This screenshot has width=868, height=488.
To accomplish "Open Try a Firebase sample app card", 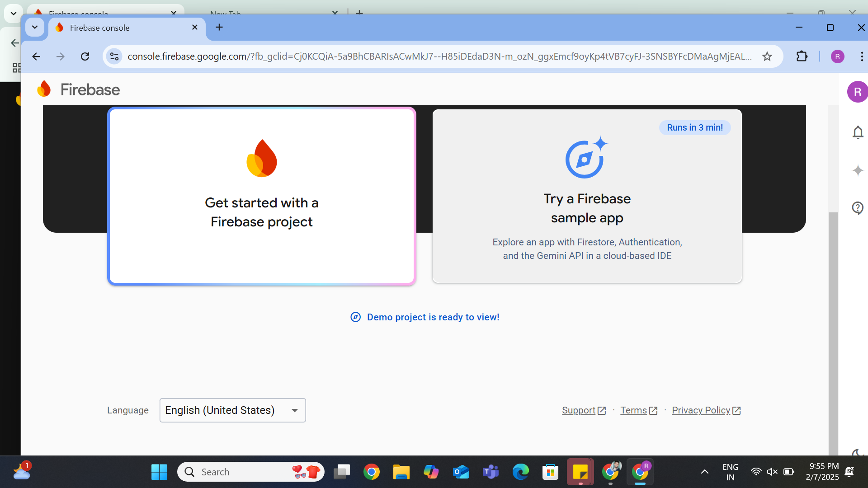I will click(587, 196).
